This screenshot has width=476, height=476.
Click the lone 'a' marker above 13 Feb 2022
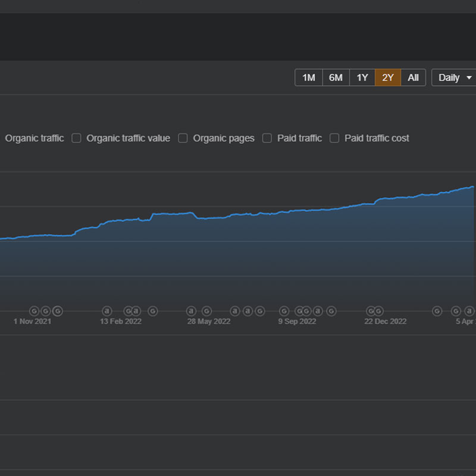(x=107, y=311)
